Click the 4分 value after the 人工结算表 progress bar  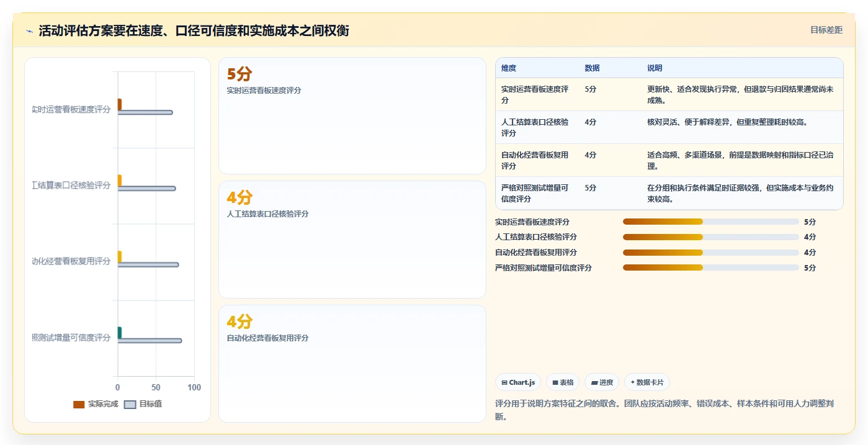810,237
